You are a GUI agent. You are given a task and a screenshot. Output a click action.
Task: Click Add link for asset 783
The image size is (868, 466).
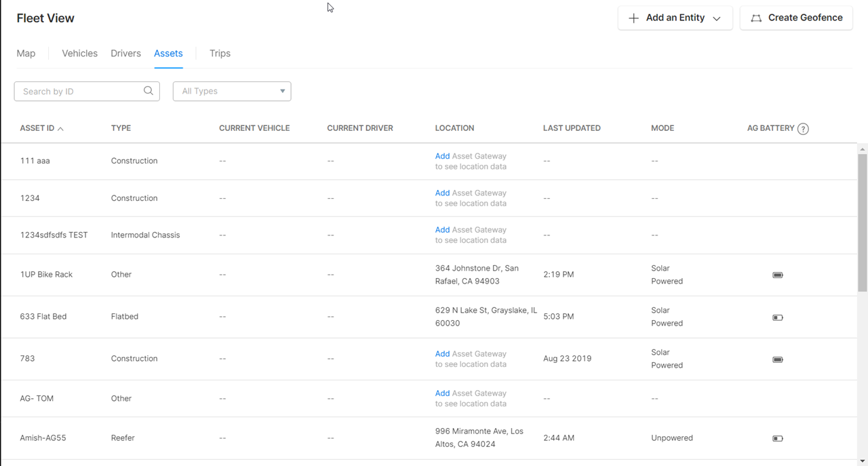click(x=442, y=353)
